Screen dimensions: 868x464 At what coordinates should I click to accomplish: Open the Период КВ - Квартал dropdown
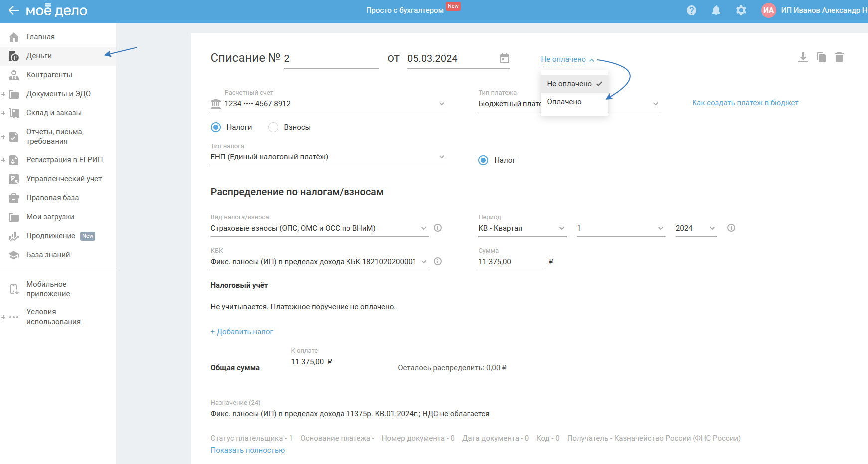[522, 228]
